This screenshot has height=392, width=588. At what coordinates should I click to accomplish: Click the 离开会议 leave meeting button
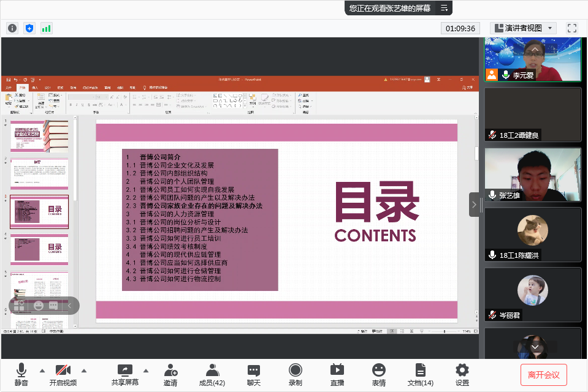[543, 375]
